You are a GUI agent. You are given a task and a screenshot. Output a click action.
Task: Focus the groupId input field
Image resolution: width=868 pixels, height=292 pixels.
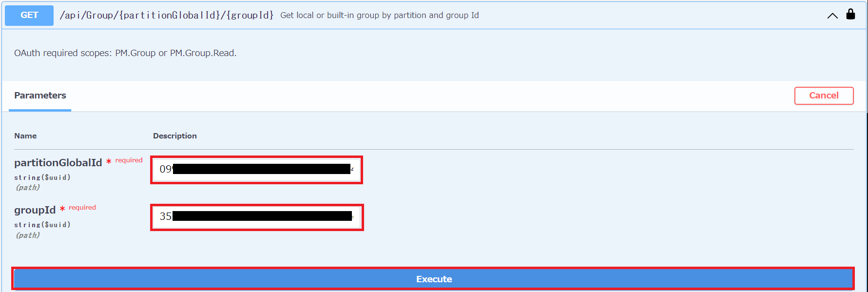coord(257,217)
